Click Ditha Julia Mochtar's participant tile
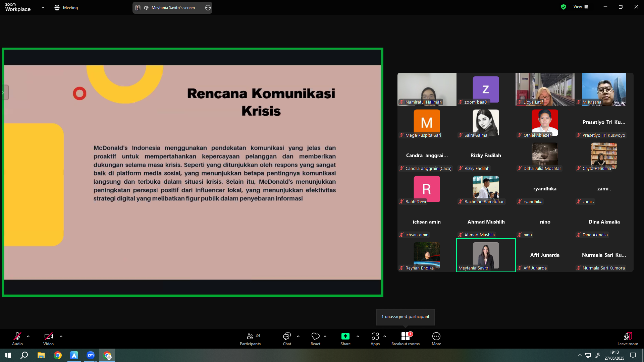The height and width of the screenshot is (362, 644). (x=545, y=156)
